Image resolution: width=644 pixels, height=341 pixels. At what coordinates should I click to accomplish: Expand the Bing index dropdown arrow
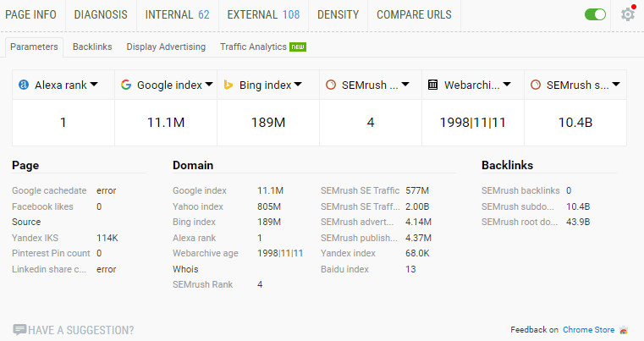pos(298,85)
